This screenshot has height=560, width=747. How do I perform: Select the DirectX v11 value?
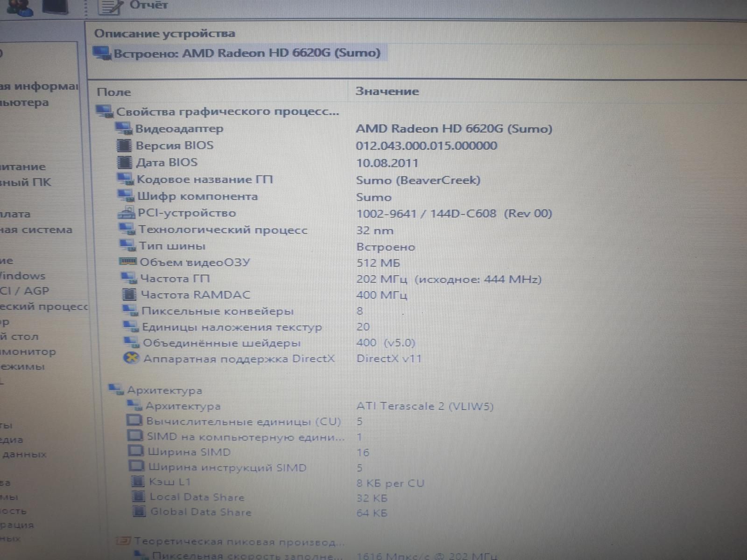pyautogui.click(x=389, y=358)
